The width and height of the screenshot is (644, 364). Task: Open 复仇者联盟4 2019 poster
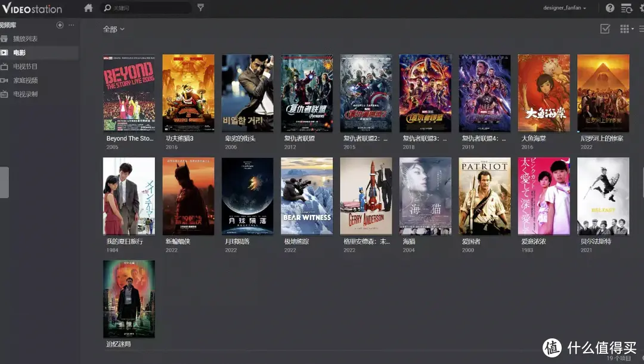pos(485,93)
